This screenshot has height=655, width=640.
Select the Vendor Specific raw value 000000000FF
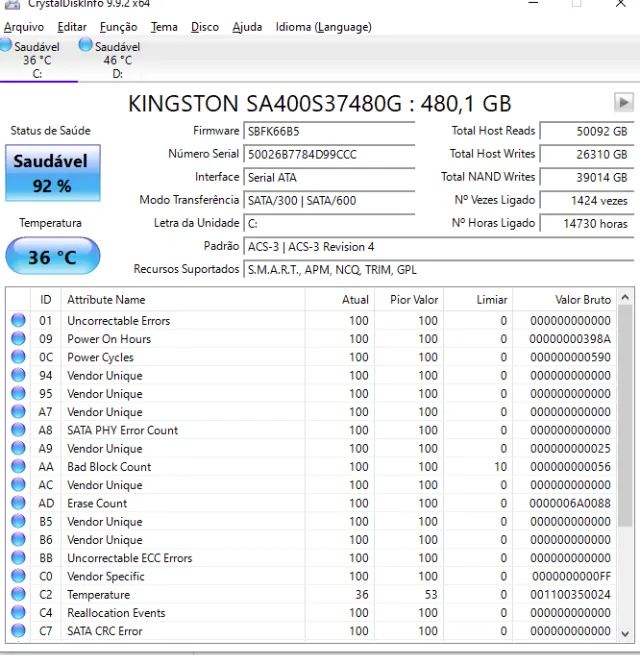coord(571,576)
